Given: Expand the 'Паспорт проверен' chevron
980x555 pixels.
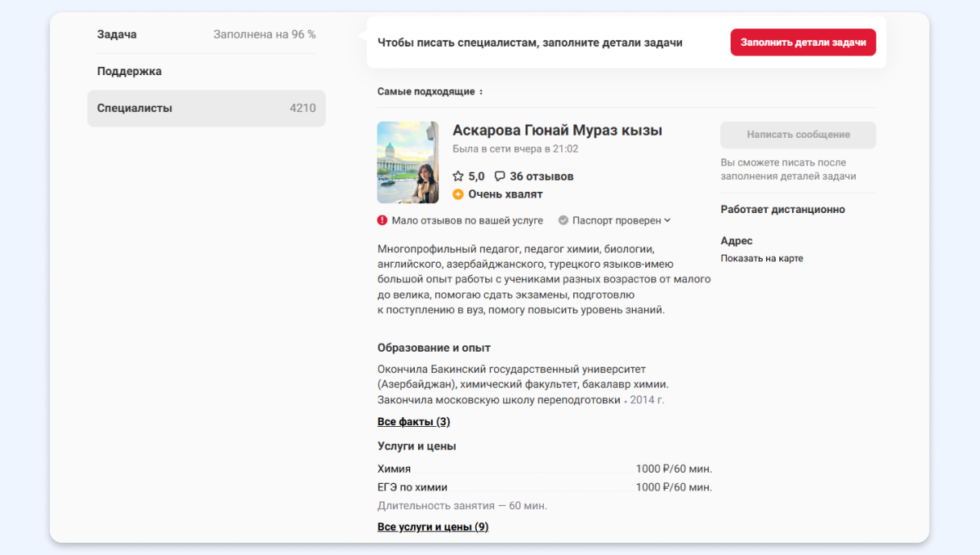Looking at the screenshot, I should point(667,220).
